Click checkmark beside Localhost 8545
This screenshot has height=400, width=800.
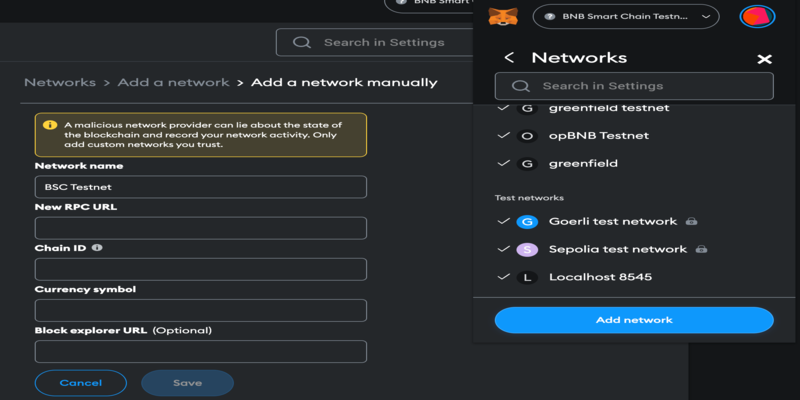pos(503,277)
